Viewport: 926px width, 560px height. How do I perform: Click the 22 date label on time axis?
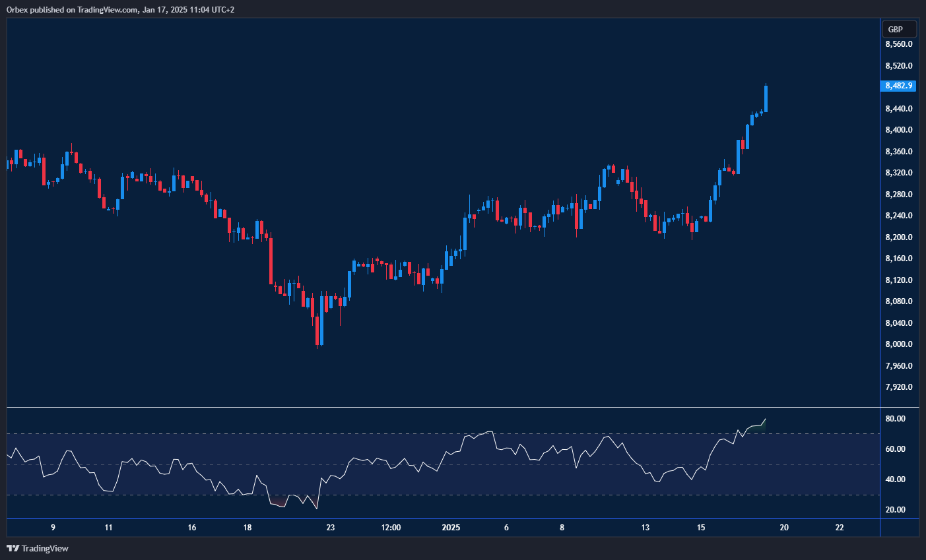(840, 528)
